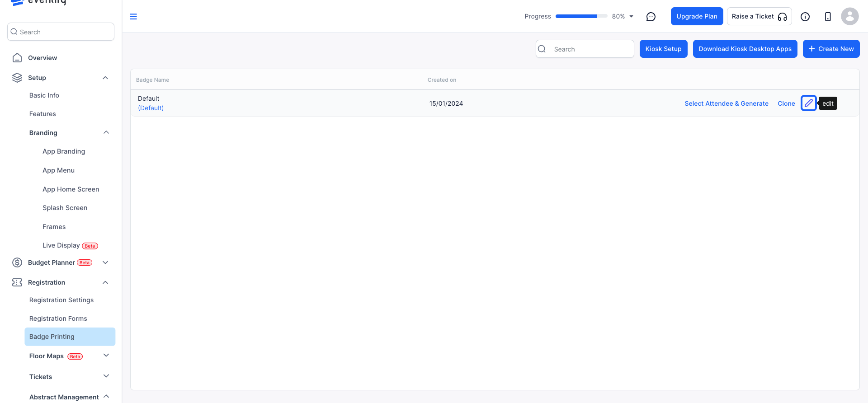The image size is (868, 403).
Task: Collapse the Registration section chevron
Action: (x=105, y=282)
